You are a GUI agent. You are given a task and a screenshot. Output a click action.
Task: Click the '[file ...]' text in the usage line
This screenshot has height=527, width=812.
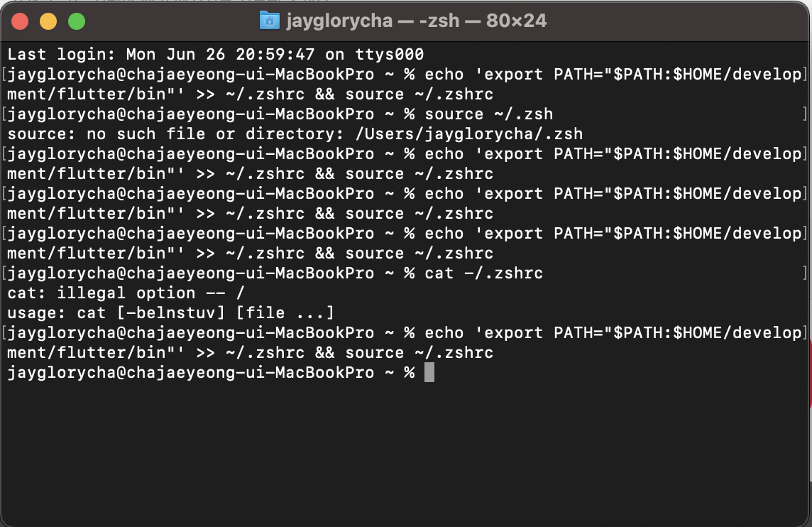[285, 313]
